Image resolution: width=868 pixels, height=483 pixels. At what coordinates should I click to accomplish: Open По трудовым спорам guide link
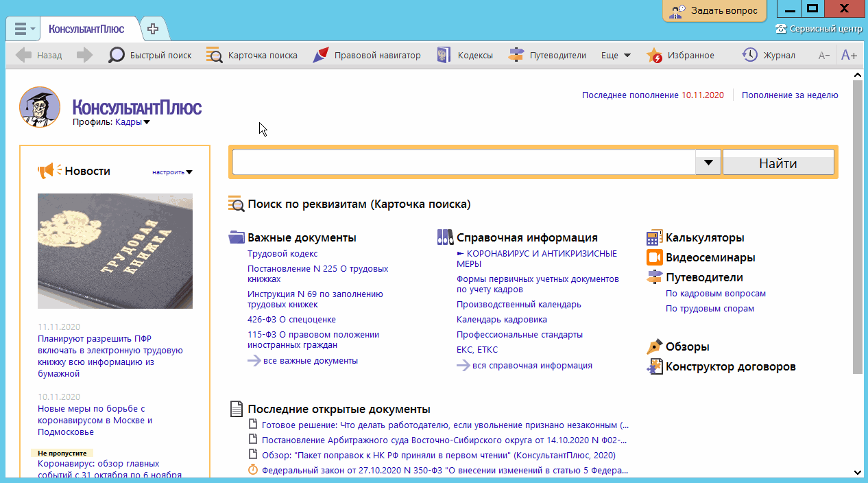(710, 309)
